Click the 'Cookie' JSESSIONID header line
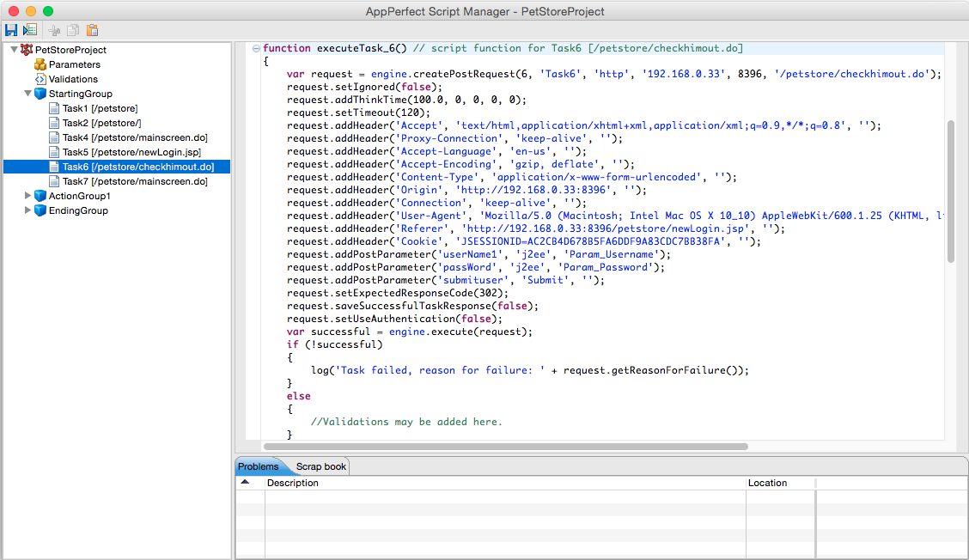Viewport: 969px width, 560px height. [524, 241]
